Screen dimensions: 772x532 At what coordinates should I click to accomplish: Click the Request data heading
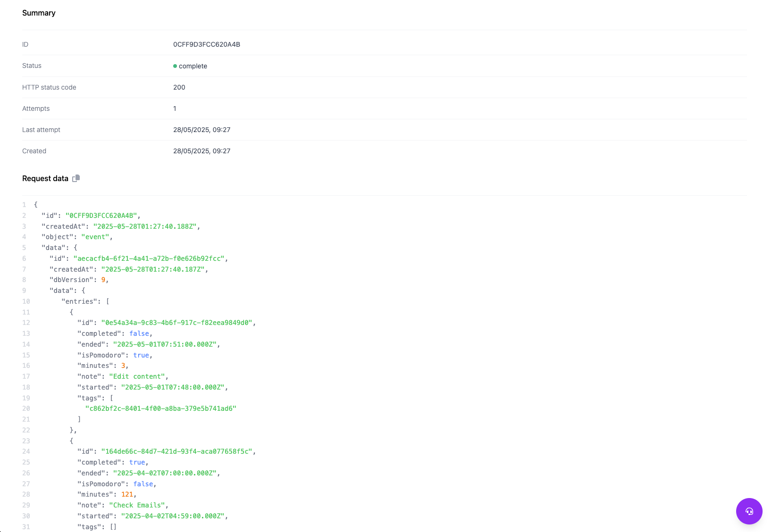click(45, 178)
